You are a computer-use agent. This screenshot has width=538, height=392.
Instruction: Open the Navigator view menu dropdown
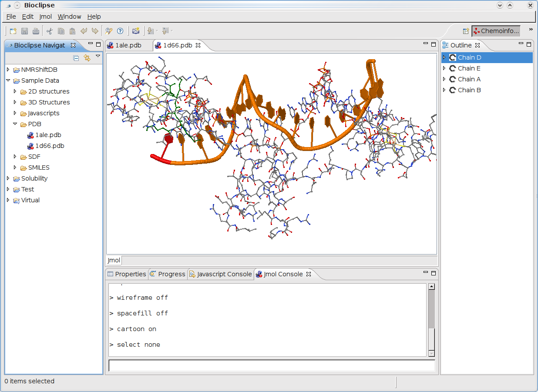(x=98, y=56)
